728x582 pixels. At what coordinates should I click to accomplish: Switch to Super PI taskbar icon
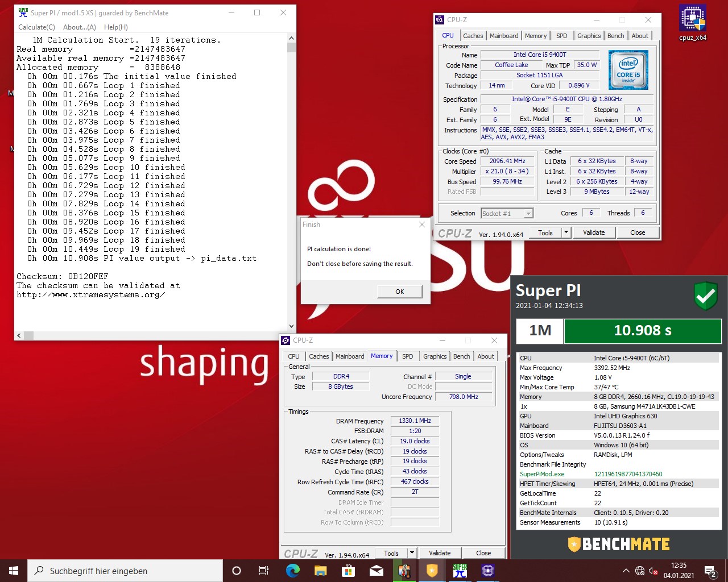(x=460, y=571)
